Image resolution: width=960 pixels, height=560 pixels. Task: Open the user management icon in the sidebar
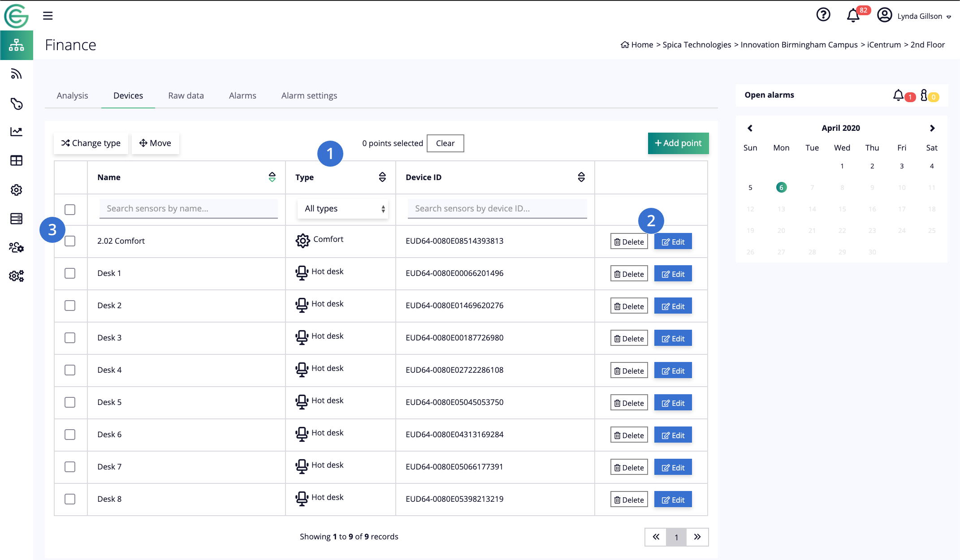(x=17, y=248)
